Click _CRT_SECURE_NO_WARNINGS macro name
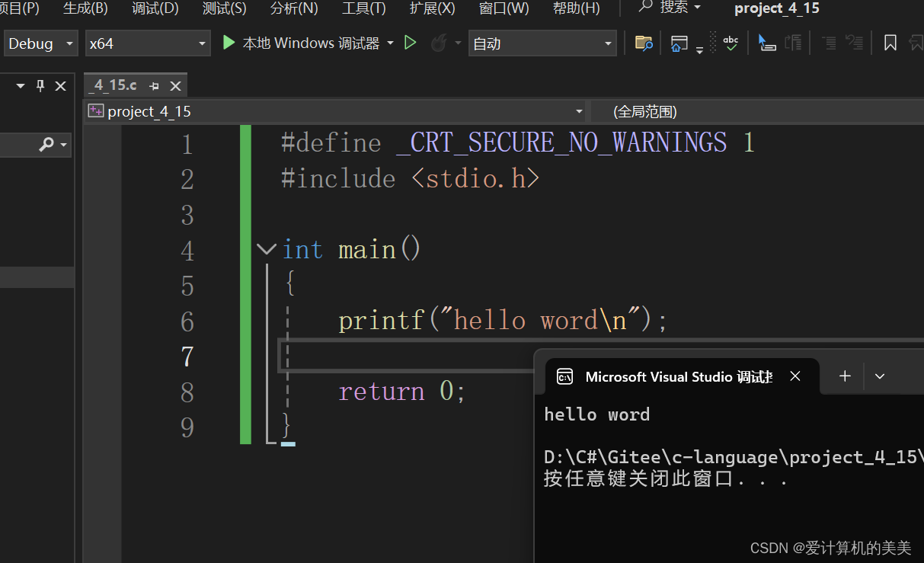This screenshot has height=563, width=924. [562, 143]
